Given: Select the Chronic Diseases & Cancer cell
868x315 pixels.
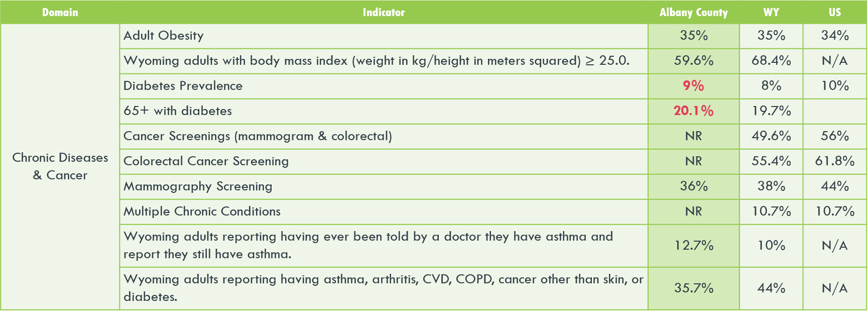Looking at the screenshot, I should tap(60, 166).
